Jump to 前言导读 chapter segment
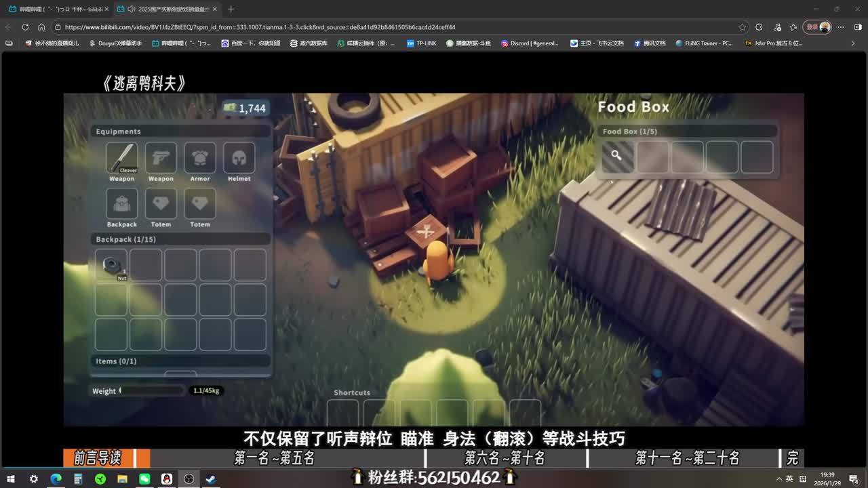Image resolution: width=868 pixels, height=488 pixels. pyautogui.click(x=100, y=458)
